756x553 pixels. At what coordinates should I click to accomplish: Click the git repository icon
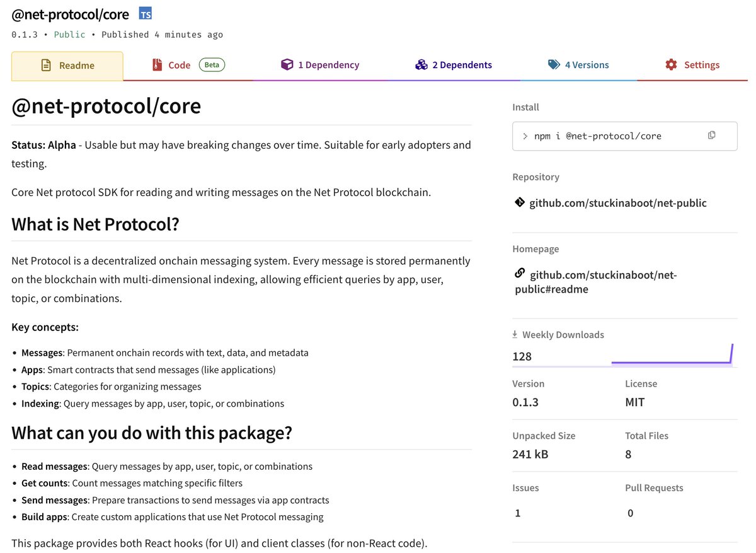519,202
